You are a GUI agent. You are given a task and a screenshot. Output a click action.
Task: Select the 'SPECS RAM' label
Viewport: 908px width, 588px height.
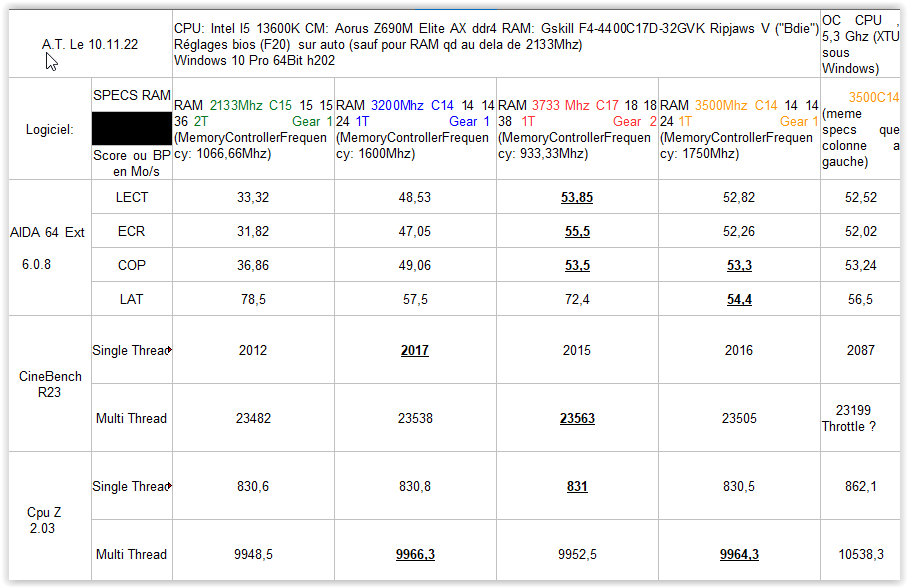point(132,95)
